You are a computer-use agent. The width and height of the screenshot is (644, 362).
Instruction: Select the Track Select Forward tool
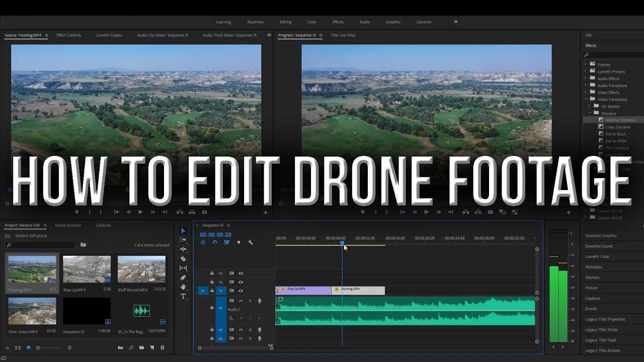coord(183,240)
